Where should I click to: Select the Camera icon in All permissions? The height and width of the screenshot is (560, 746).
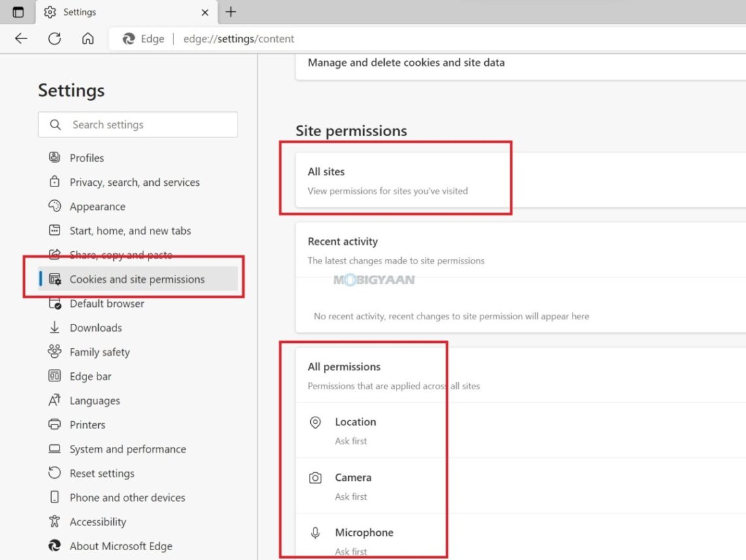pos(316,478)
